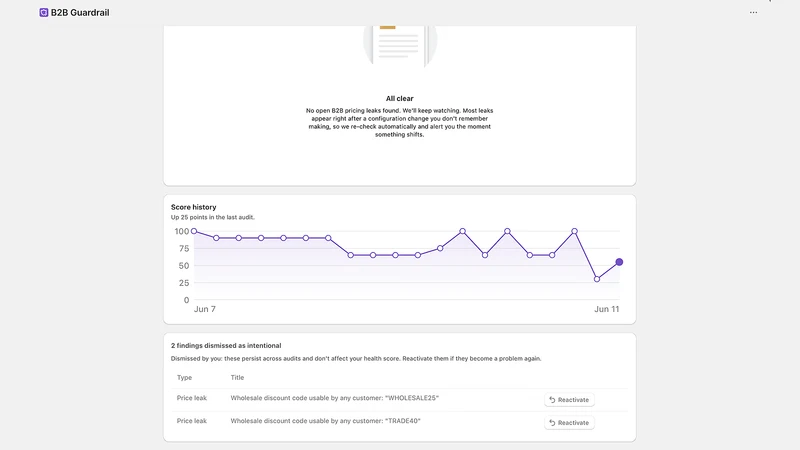
Task: Reactivate the TRADE40 dismissed finding
Action: (x=569, y=422)
